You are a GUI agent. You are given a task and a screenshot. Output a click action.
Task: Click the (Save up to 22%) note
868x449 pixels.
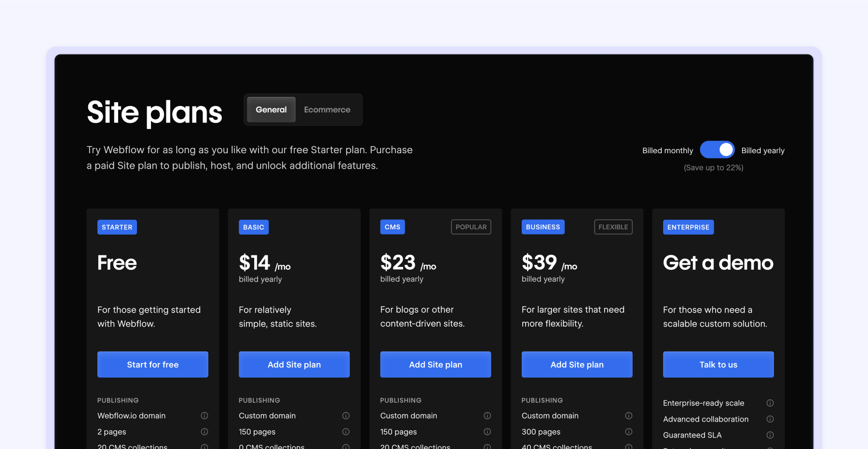pos(714,168)
